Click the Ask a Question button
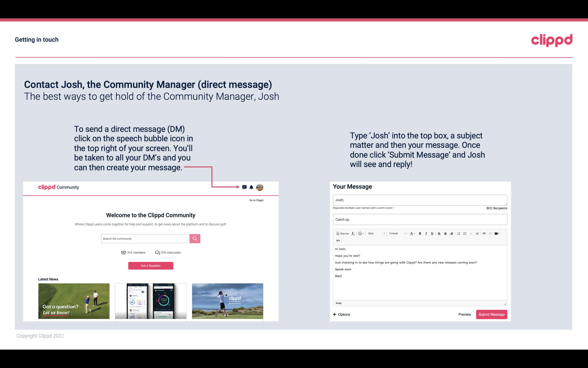 [150, 265]
